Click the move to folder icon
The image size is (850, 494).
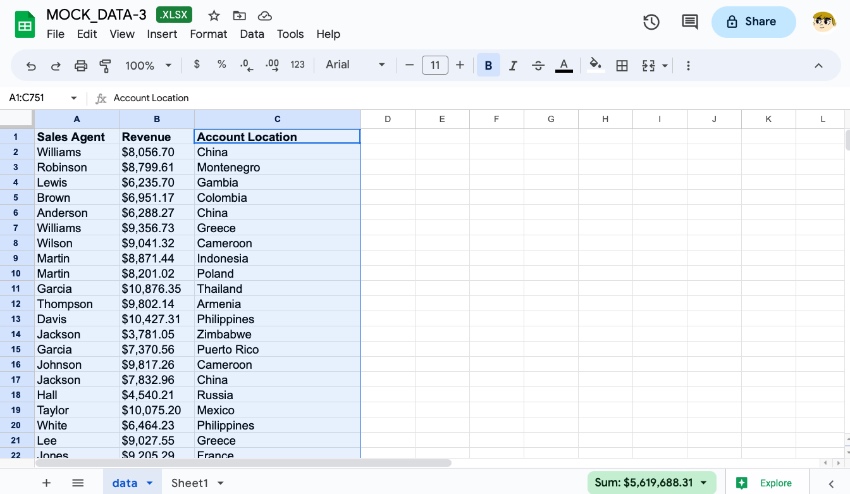pos(239,16)
